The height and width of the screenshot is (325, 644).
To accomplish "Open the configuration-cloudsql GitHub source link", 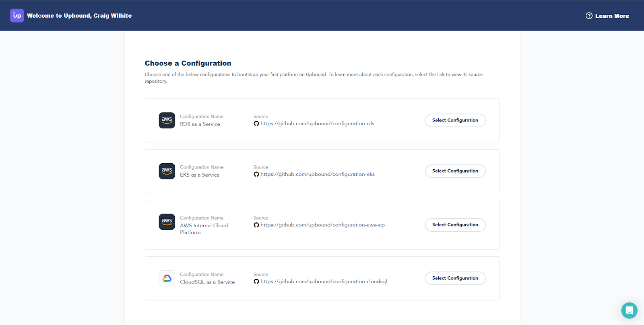I will [324, 282].
